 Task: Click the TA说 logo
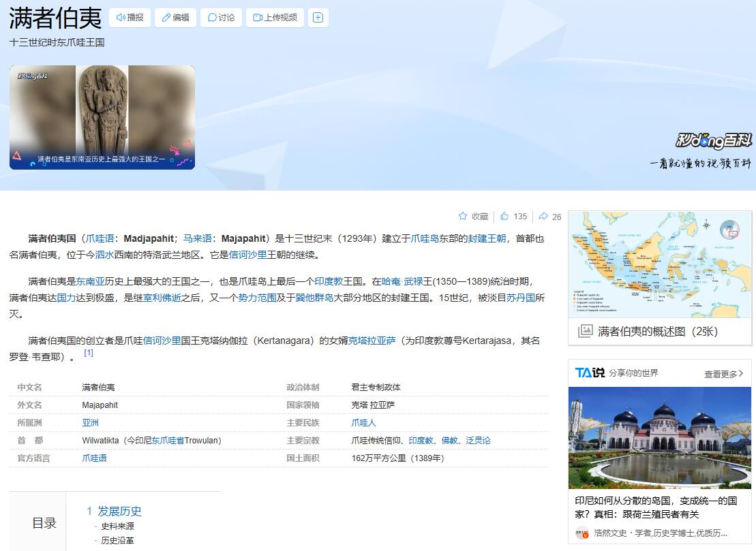pos(590,373)
